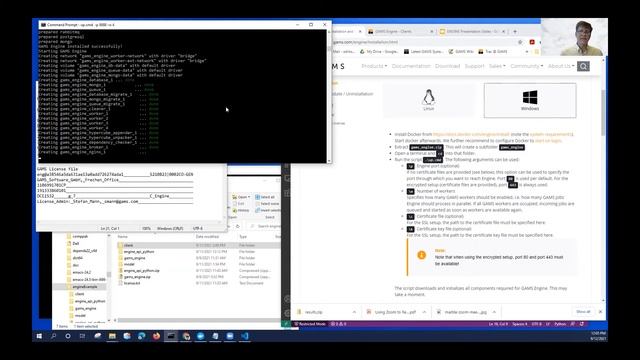Image resolution: width=640 pixels, height=360 pixels.
Task: Select emacs-24.2 folder in navigation tree
Action: click(81, 272)
